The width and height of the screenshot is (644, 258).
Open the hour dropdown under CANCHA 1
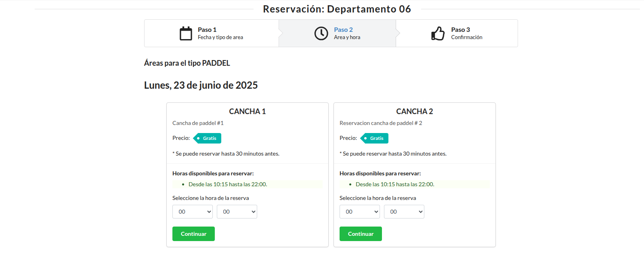click(193, 212)
